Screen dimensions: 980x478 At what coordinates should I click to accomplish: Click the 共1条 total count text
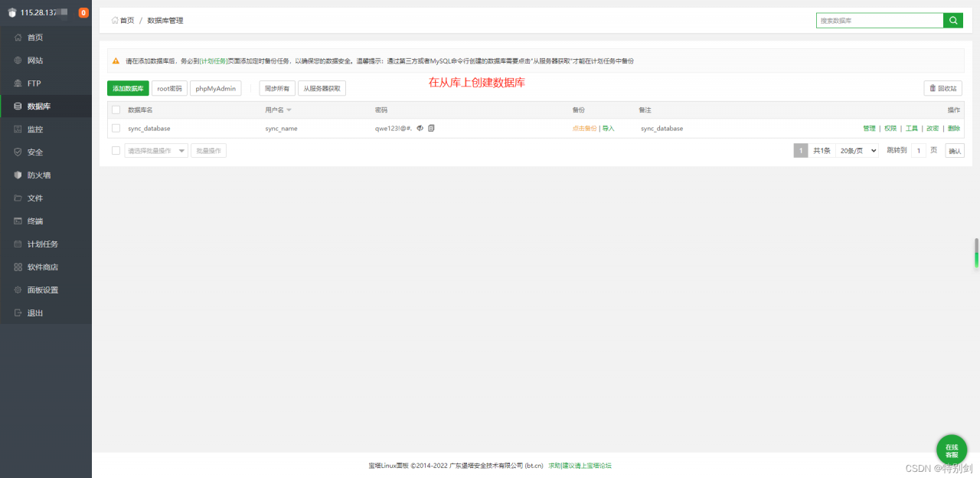(x=822, y=151)
